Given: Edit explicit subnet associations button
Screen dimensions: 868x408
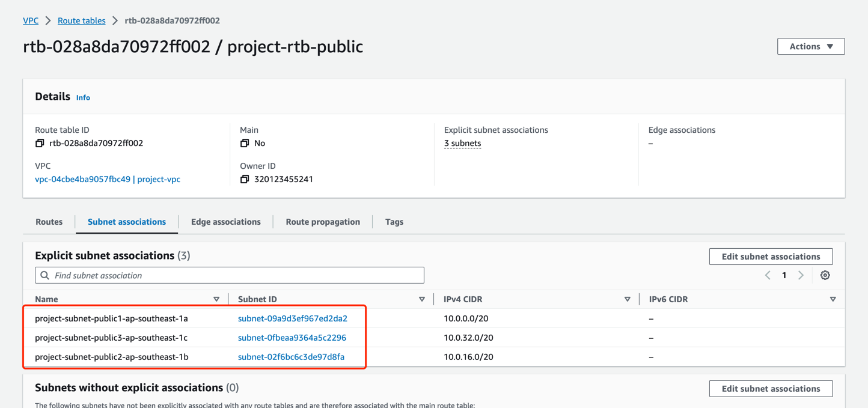Looking at the screenshot, I should point(771,257).
